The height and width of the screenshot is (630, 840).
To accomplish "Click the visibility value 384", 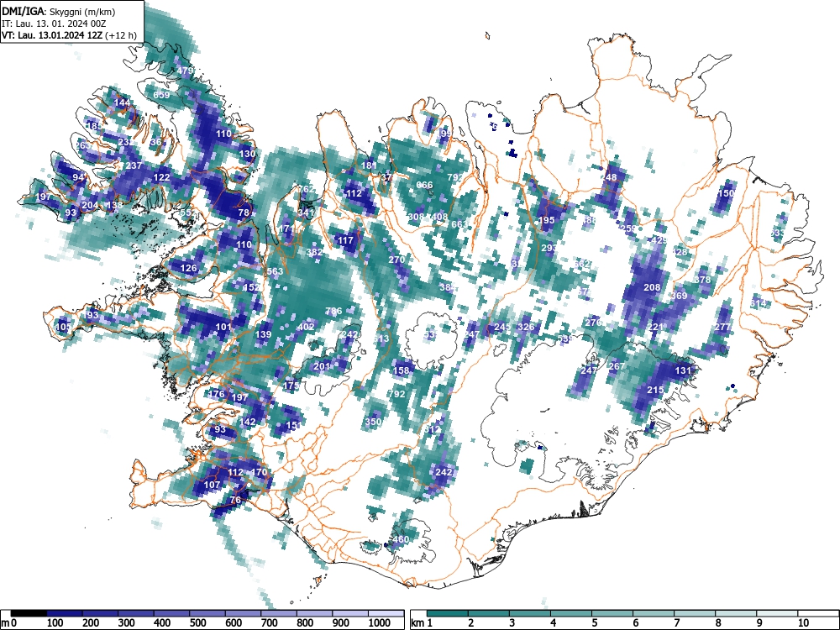I will click(447, 287).
